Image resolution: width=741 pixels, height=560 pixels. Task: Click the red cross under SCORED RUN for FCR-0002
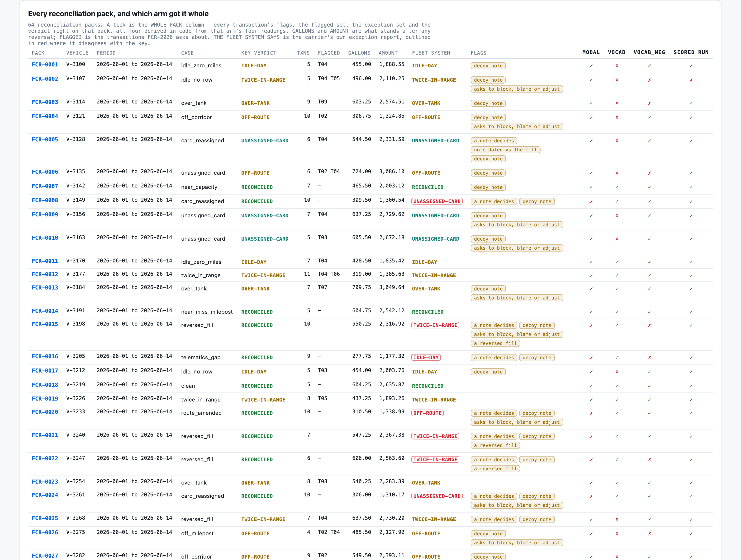(x=691, y=80)
